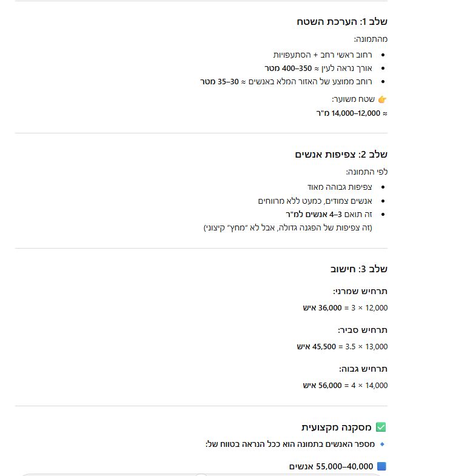Click the pointing hand emoji beside שטח משוער

[382, 99]
